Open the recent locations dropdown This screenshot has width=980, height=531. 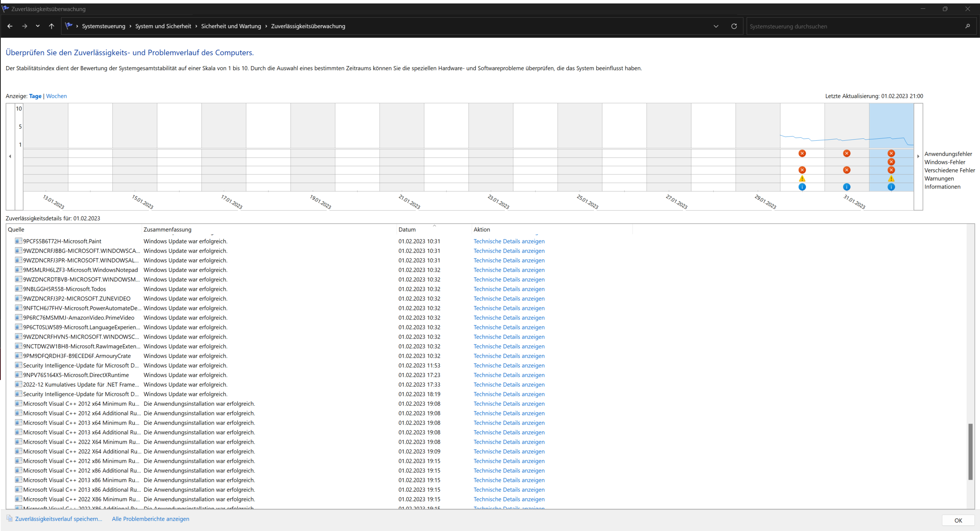[37, 26]
